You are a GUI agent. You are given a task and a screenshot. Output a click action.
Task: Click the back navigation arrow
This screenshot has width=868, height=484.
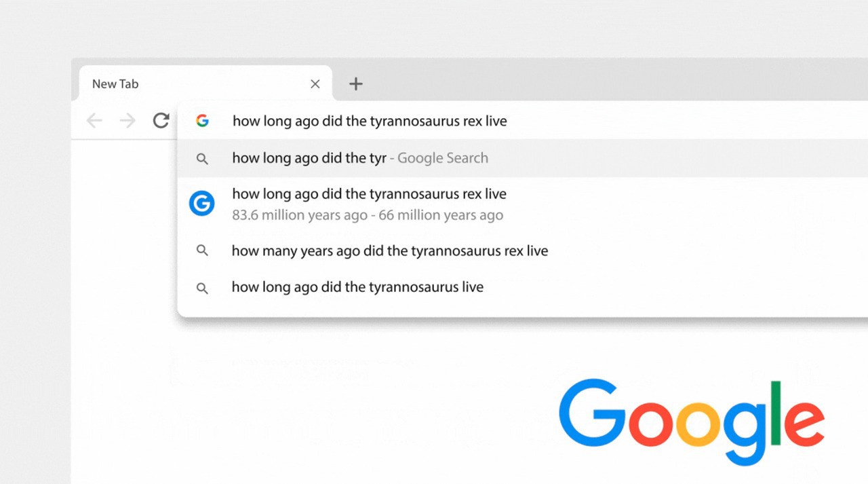[x=94, y=121]
